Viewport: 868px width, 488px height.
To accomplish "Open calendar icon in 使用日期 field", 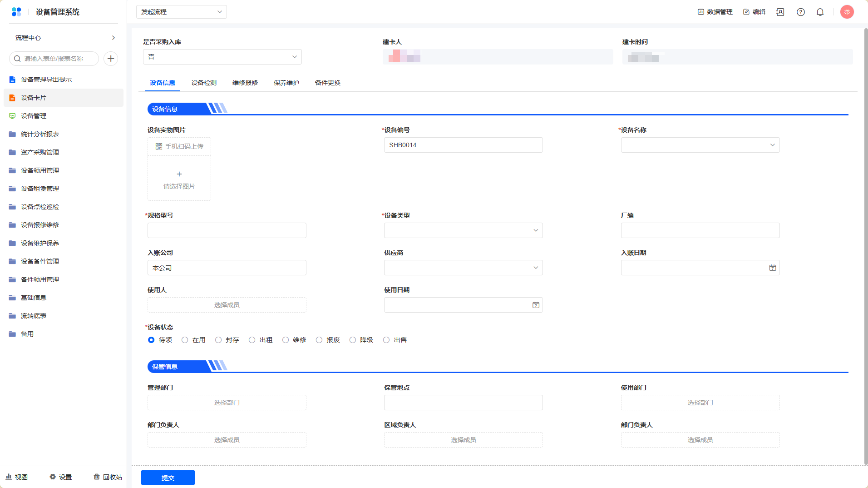I will (536, 305).
